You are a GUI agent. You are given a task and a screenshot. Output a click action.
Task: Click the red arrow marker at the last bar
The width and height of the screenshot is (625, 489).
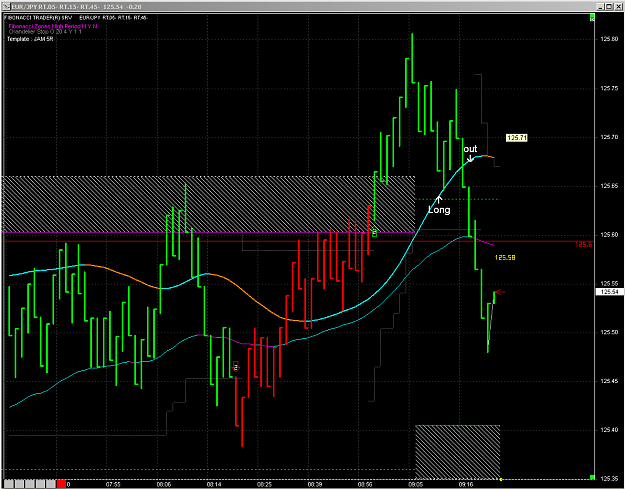(500, 292)
